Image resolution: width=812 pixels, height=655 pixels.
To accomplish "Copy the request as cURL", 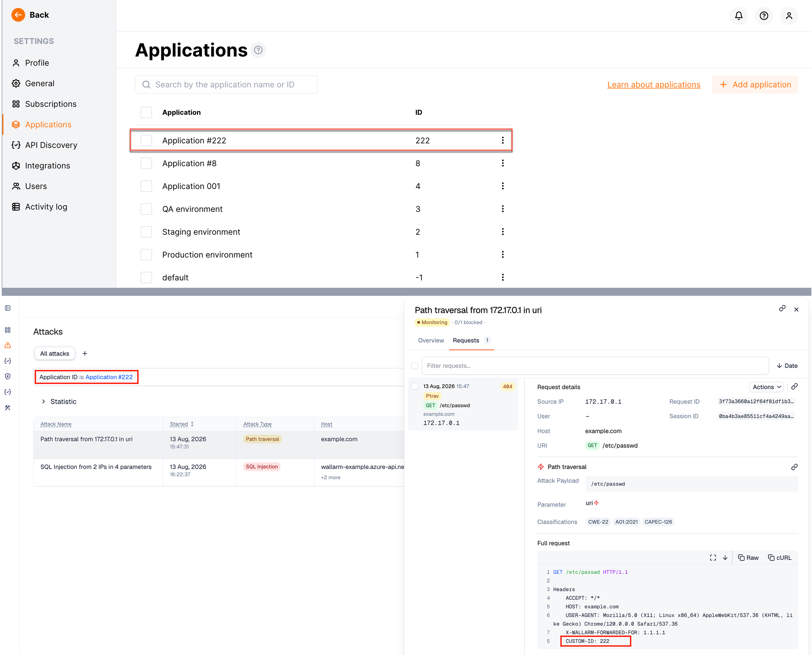I will click(779, 558).
